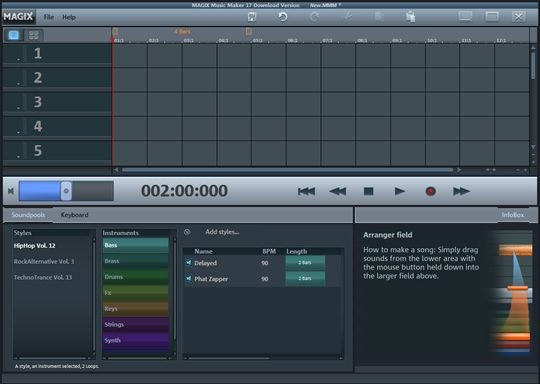Open the File menu

(49, 17)
